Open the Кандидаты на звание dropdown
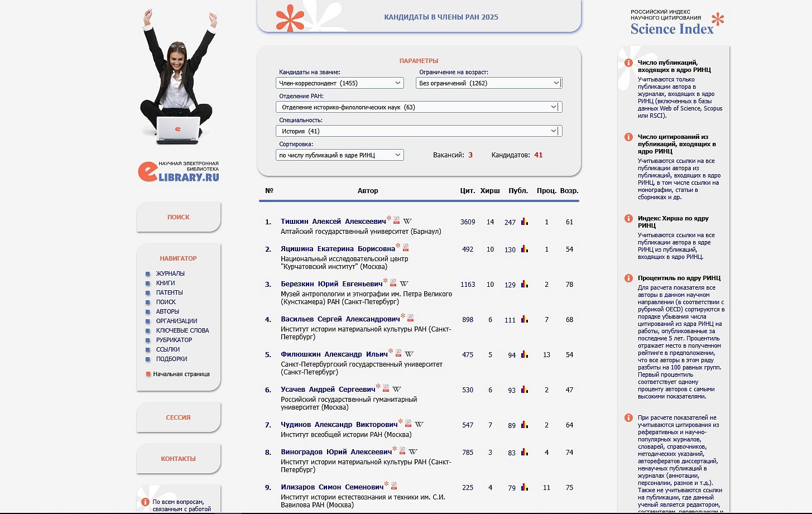This screenshot has width=812, height=514. [339, 83]
